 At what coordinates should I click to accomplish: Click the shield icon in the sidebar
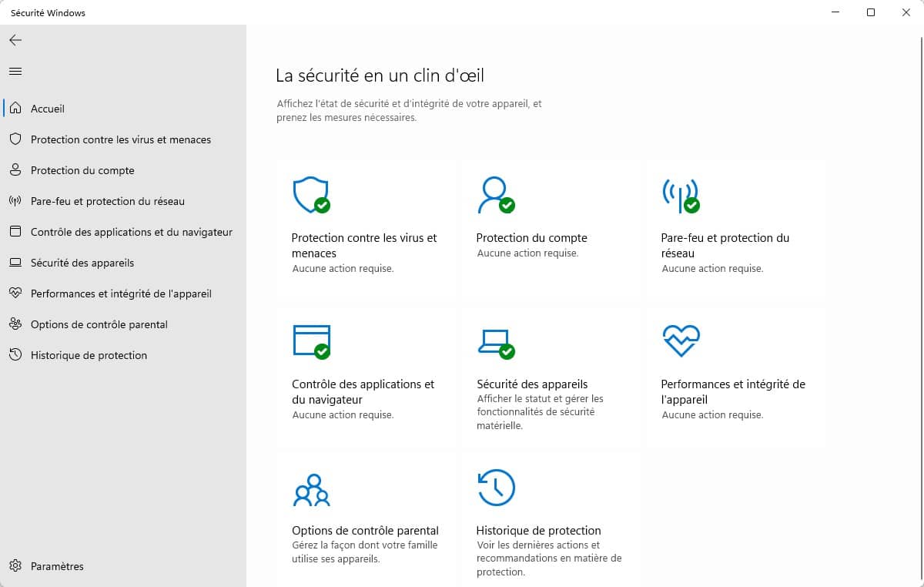click(x=15, y=139)
